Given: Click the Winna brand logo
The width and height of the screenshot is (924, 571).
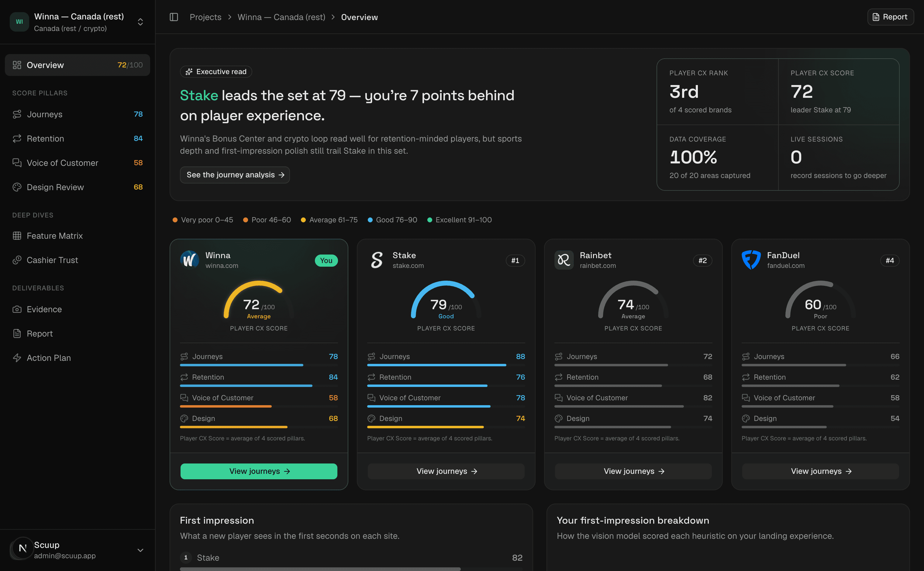Looking at the screenshot, I should pos(190,260).
